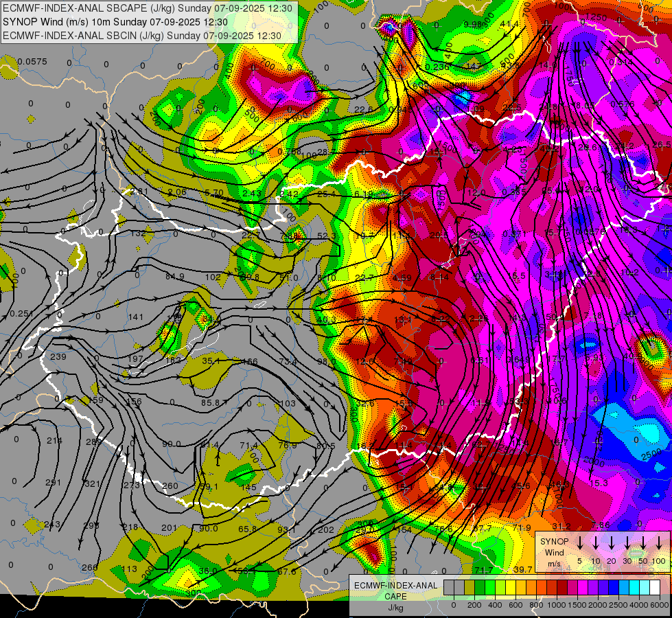This screenshot has height=618, width=672.
Task: Click the 20 m/s wind arrow in legend
Action: coord(611,543)
